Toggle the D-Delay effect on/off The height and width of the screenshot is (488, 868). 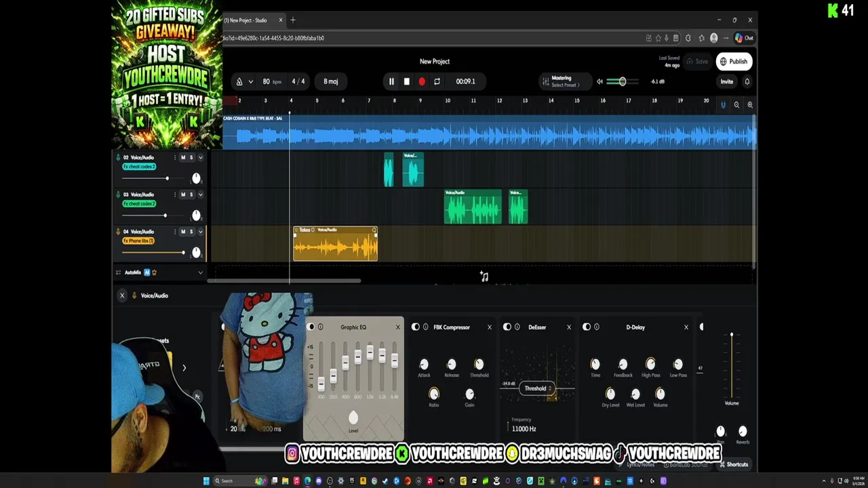pos(587,327)
